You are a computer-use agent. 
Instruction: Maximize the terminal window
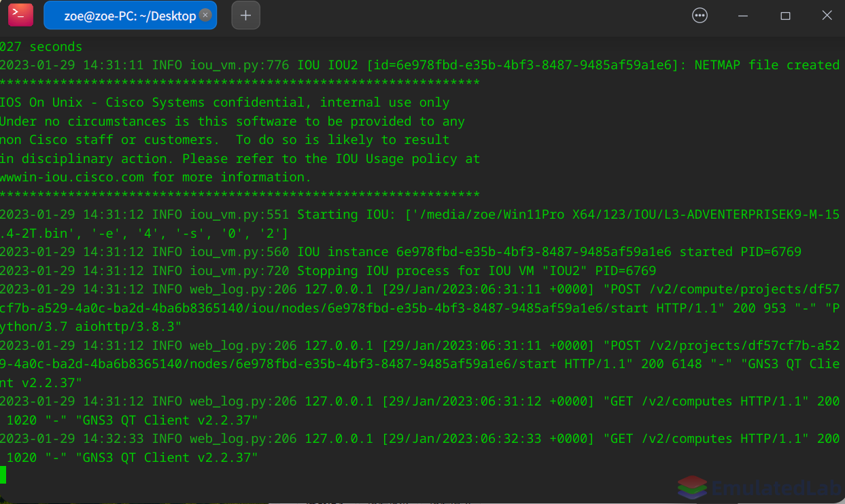785,16
